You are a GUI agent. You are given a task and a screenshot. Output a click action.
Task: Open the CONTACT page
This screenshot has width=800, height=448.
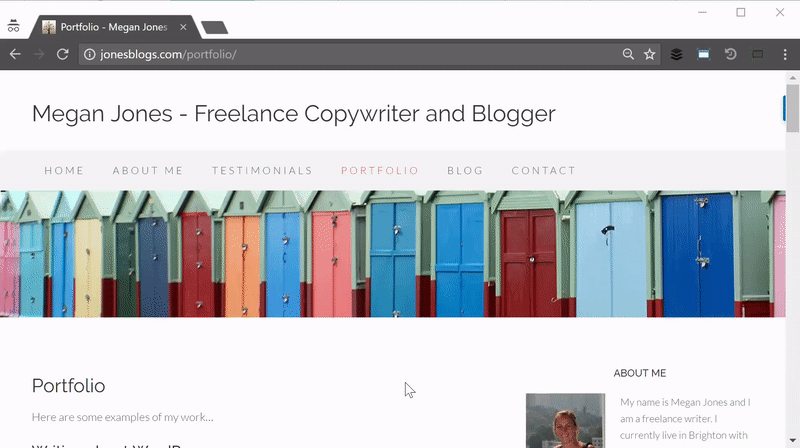[543, 170]
